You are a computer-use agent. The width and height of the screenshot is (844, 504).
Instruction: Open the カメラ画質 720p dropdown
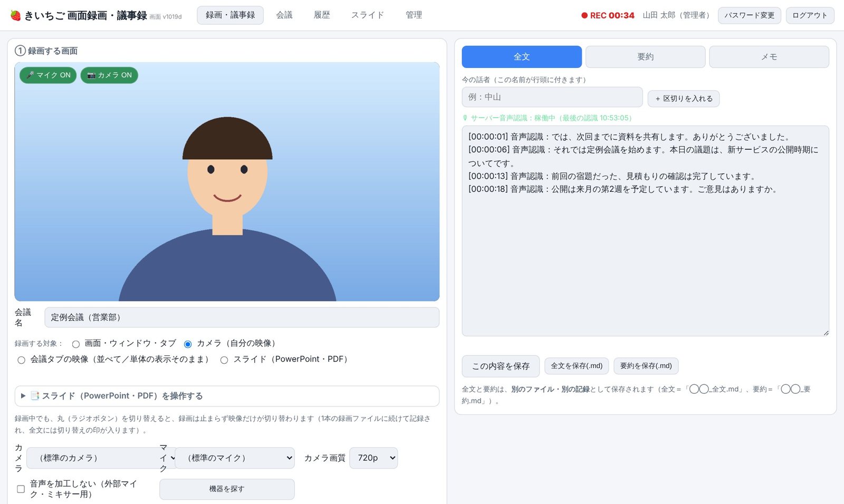[x=373, y=458]
